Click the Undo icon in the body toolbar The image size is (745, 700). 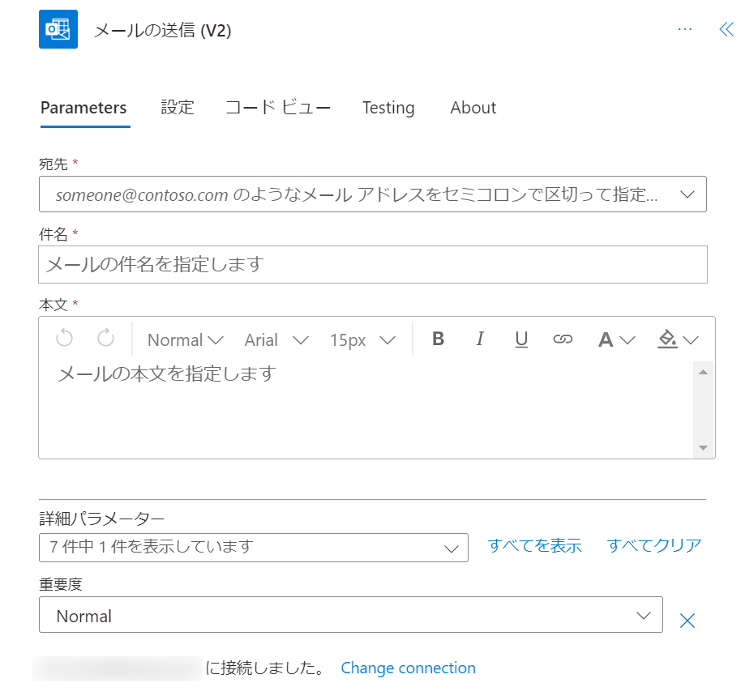(x=64, y=339)
